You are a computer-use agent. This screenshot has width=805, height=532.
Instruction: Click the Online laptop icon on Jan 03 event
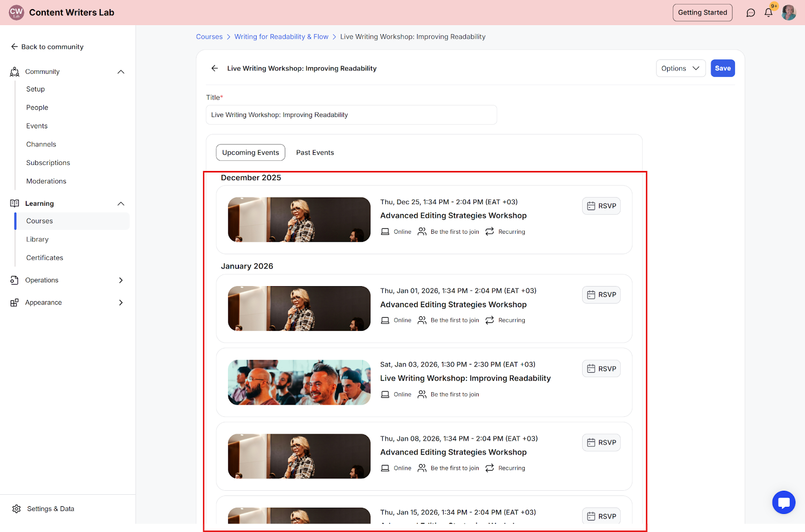tap(385, 395)
